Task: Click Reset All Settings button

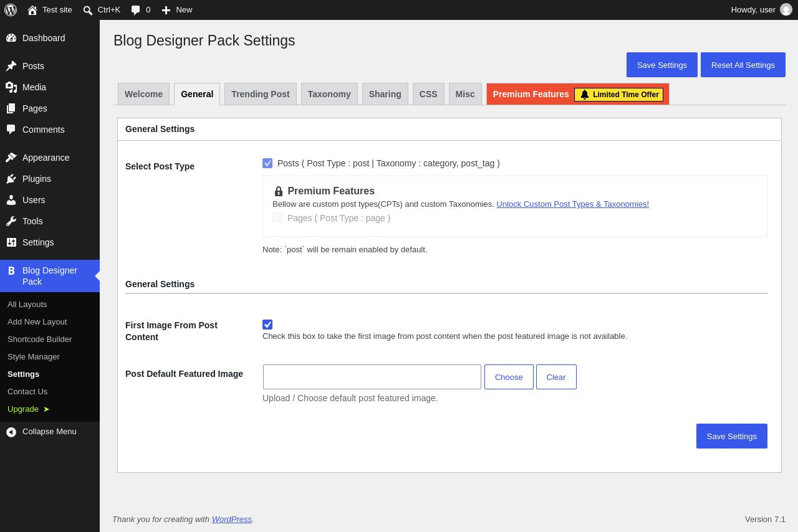Action: pyautogui.click(x=743, y=65)
